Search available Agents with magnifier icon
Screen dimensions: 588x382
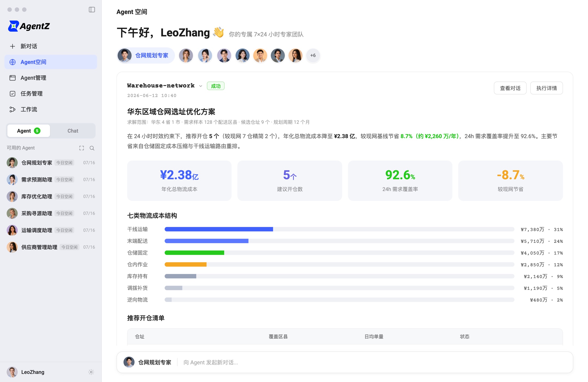(x=92, y=148)
